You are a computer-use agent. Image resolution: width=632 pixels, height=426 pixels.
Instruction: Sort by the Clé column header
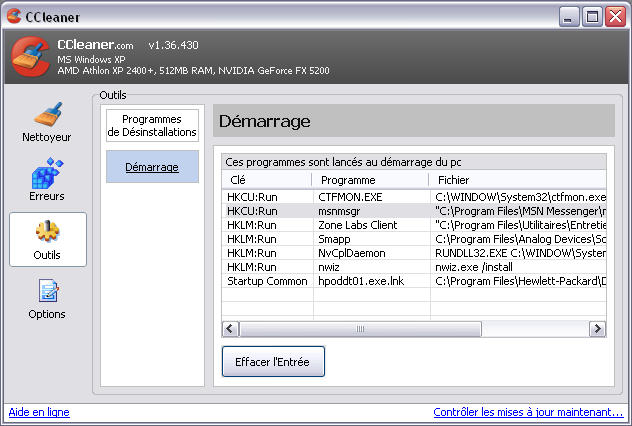(x=266, y=180)
